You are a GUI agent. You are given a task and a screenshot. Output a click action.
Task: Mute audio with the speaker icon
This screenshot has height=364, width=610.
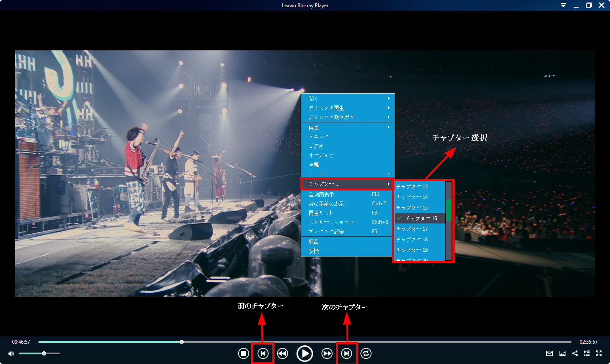11,353
